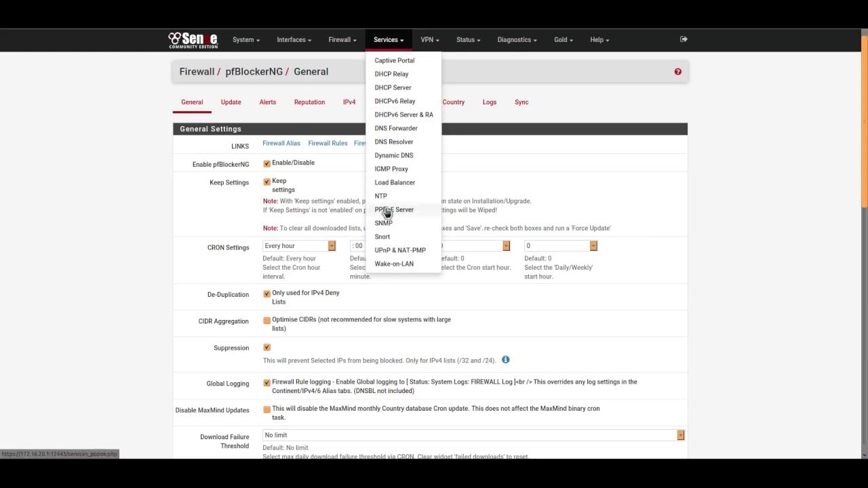Open the VPN menu
This screenshot has width=868, height=488.
(x=430, y=40)
